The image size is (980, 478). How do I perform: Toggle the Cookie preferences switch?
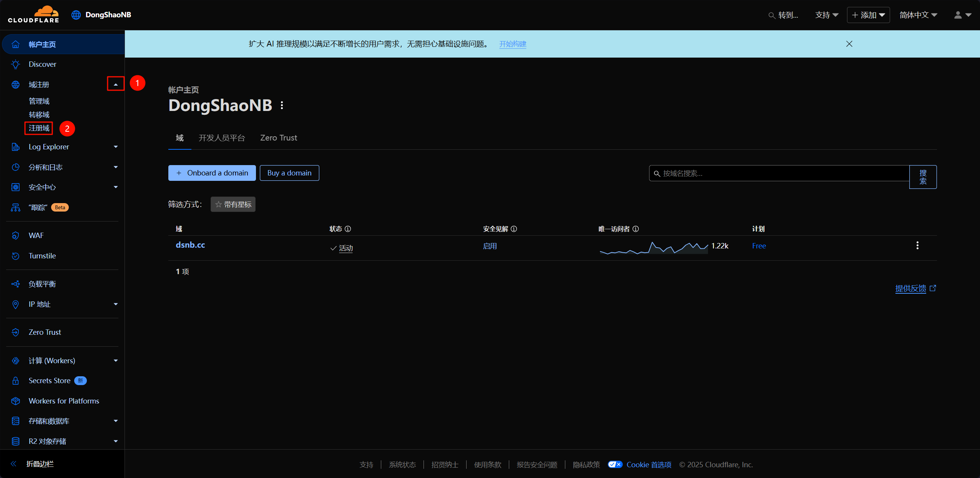pos(615,465)
